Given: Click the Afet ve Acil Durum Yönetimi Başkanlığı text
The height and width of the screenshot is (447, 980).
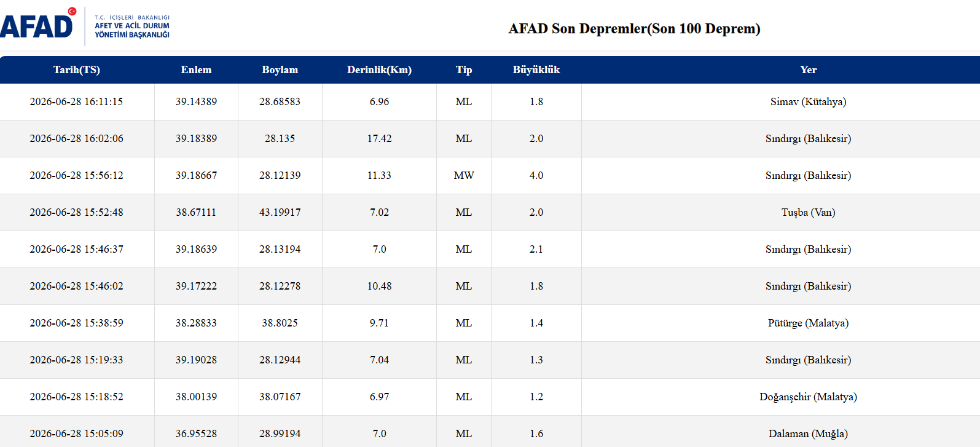Looking at the screenshot, I should 132,30.
